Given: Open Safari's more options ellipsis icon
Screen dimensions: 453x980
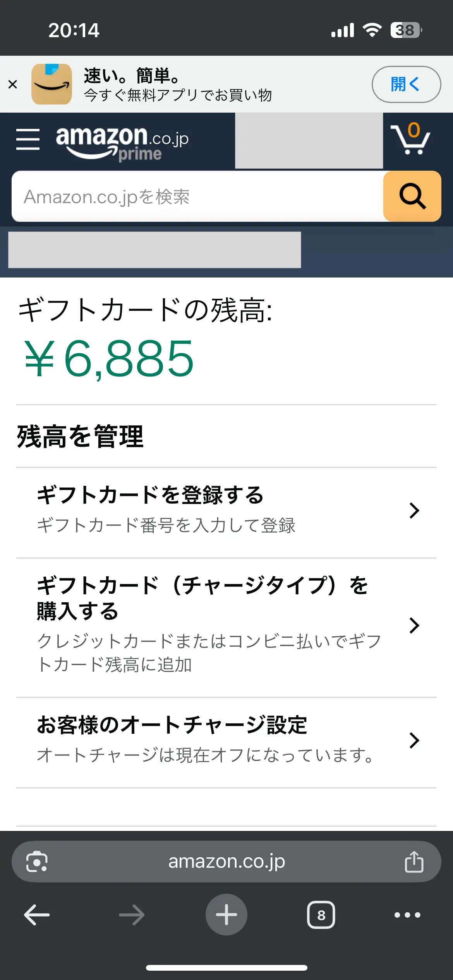Looking at the screenshot, I should tap(405, 914).
